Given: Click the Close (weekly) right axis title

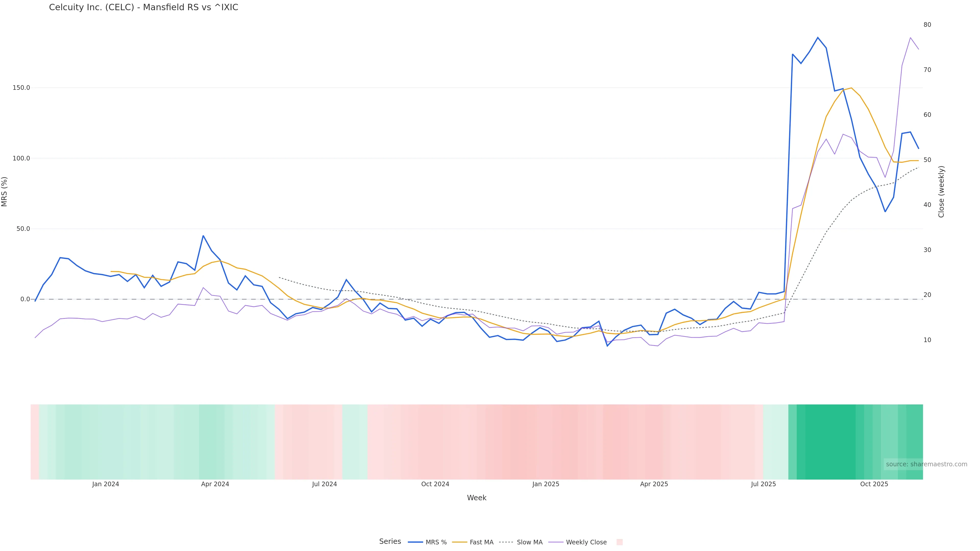Looking at the screenshot, I should pos(941,192).
